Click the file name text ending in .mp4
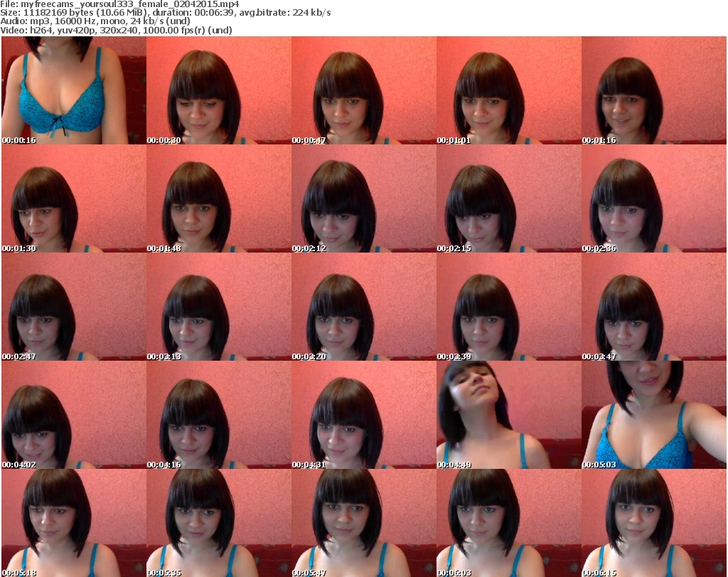Screen dimensions: 728x577 click(x=130, y=4)
